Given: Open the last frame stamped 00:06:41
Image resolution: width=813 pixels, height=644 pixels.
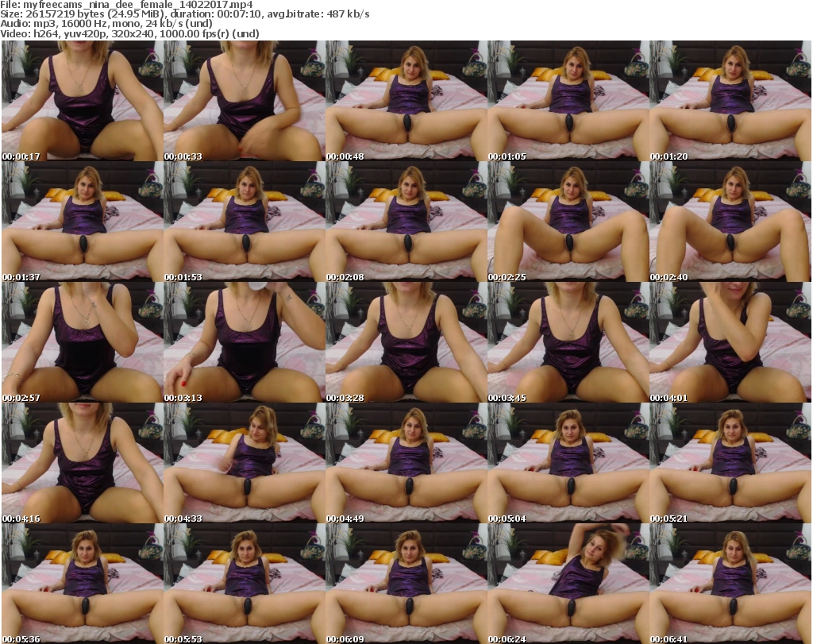Looking at the screenshot, I should 730,584.
